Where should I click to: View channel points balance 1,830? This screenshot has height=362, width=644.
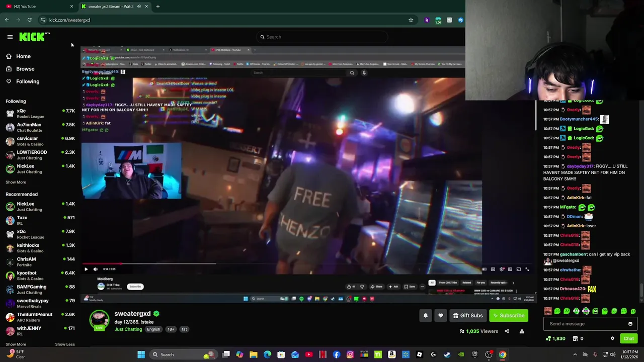click(x=556, y=338)
